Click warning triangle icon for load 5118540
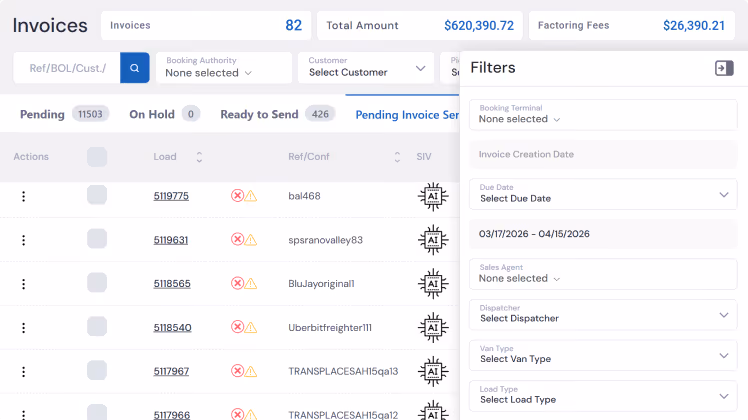The image size is (748, 420). point(250,328)
